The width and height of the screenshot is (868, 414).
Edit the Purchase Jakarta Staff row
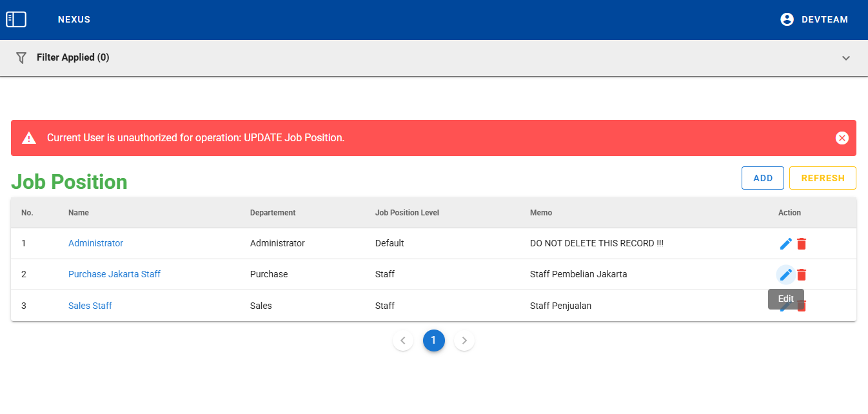[785, 275]
